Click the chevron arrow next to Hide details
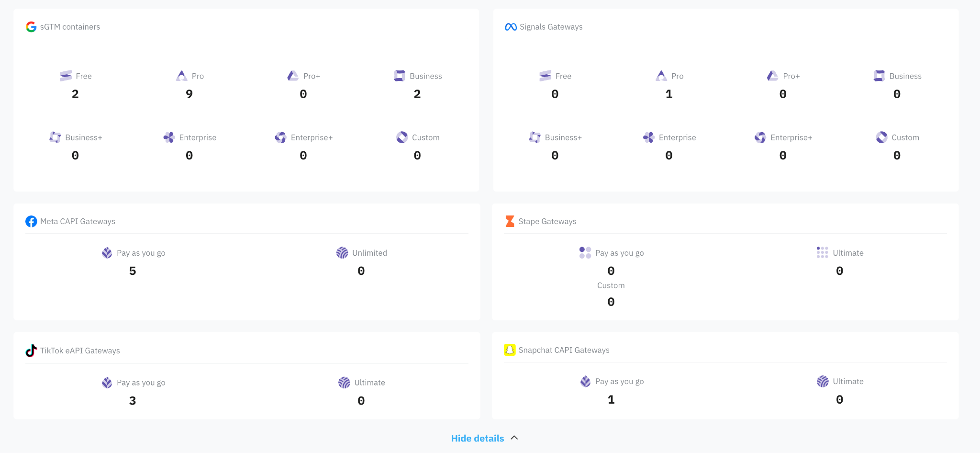Viewport: 980px width, 453px height. [x=514, y=438]
